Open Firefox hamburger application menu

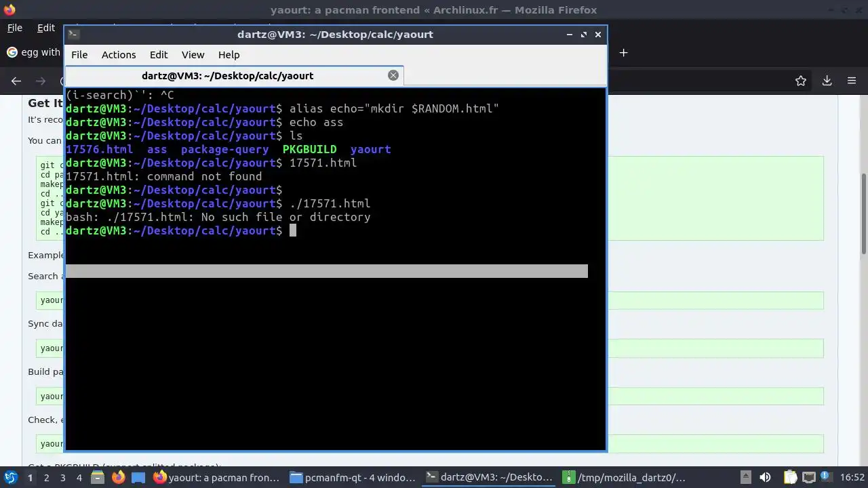852,81
